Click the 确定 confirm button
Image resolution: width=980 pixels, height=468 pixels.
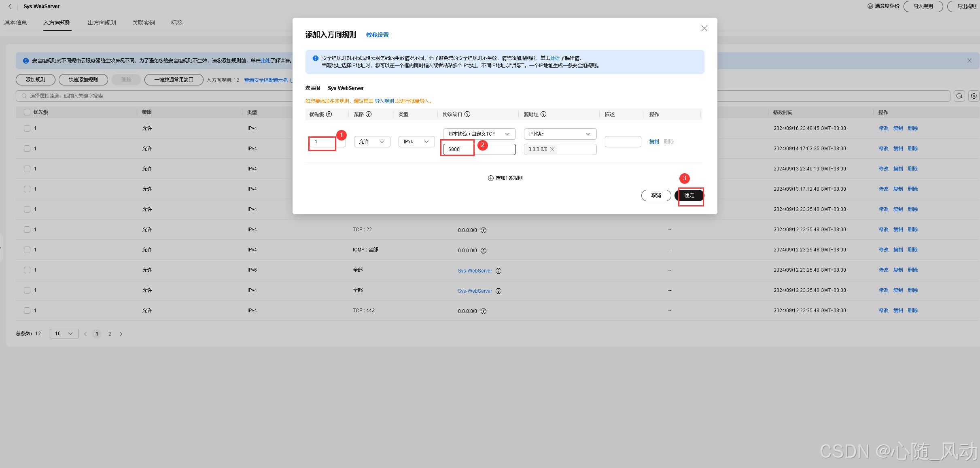click(689, 196)
